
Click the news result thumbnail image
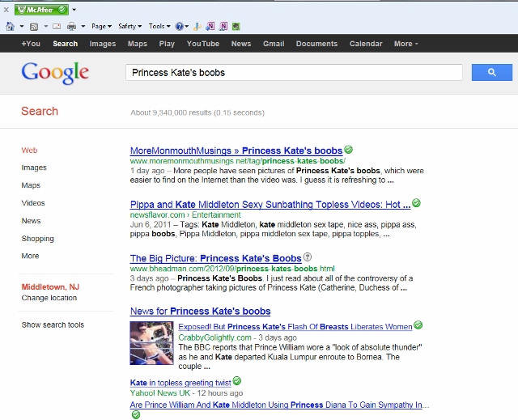pyautogui.click(x=151, y=343)
